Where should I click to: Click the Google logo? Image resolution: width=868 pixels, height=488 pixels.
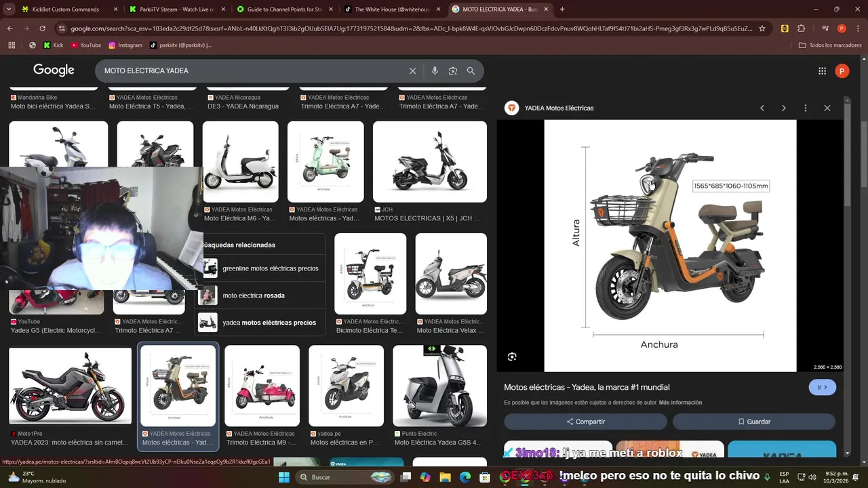click(54, 70)
